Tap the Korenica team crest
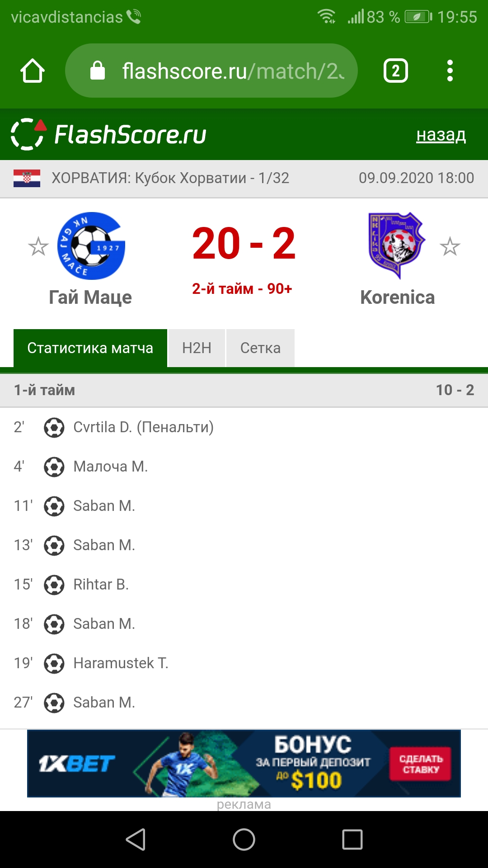The width and height of the screenshot is (488, 868). pos(397,245)
